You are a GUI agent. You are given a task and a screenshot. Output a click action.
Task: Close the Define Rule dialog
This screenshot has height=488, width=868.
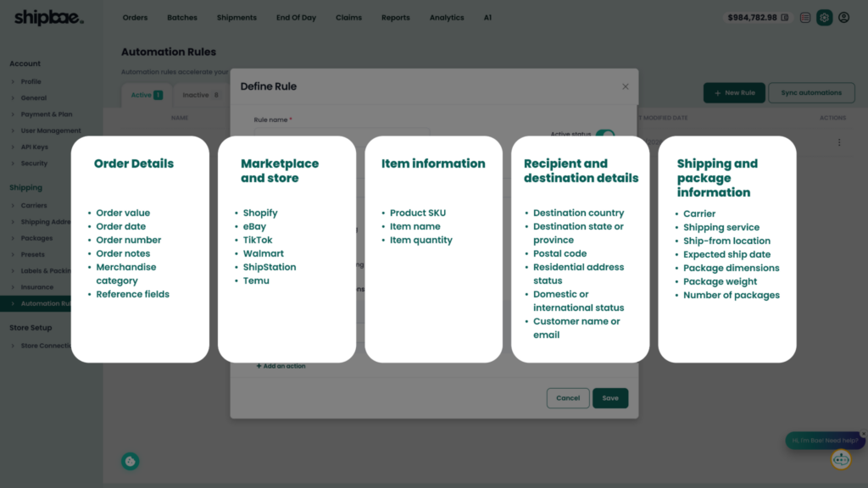(625, 86)
